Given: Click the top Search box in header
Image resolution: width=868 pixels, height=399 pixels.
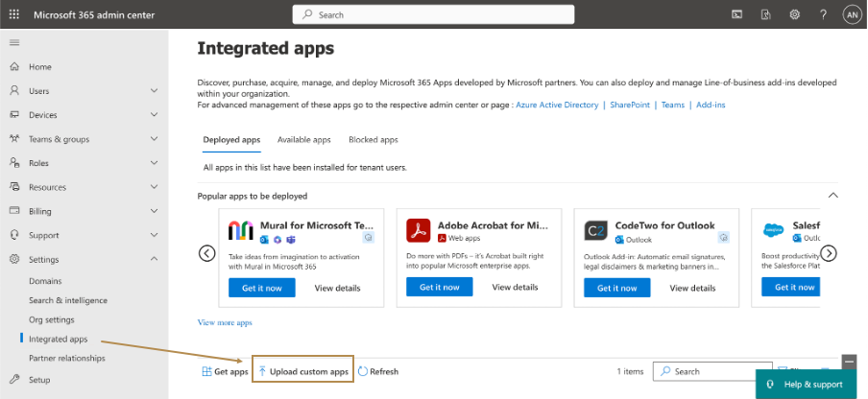Looking at the screenshot, I should [x=432, y=14].
